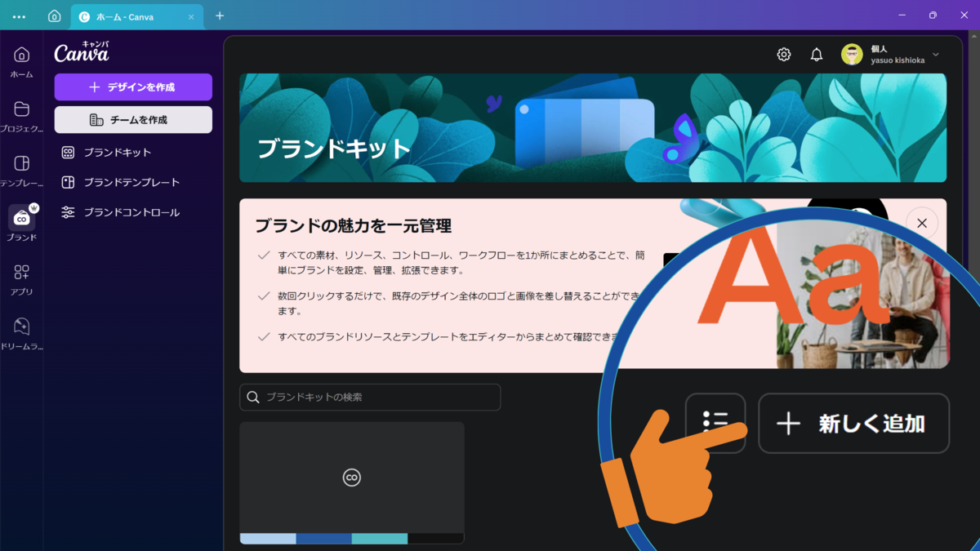Open テンプレート in the sidebar
This screenshot has width=980, height=551.
point(21,171)
